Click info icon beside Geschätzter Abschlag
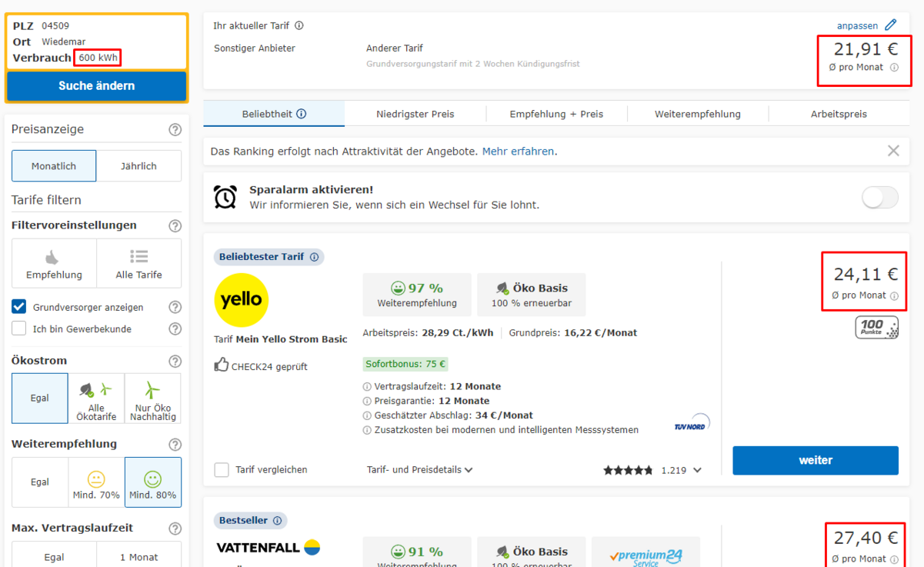924x567 pixels. 367,415
